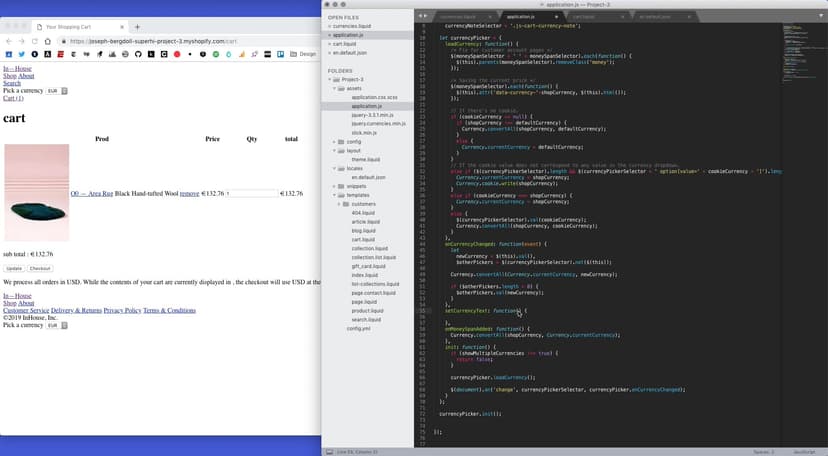Click the rug product thumbnail image
Image resolution: width=828 pixels, height=456 pixels.
37,193
